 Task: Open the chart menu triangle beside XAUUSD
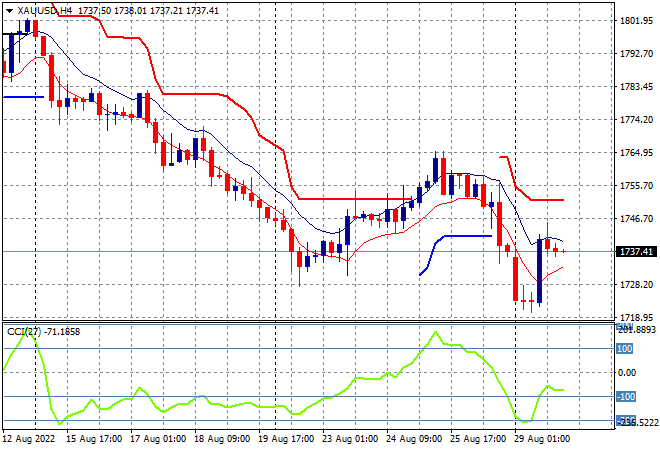pos(9,11)
